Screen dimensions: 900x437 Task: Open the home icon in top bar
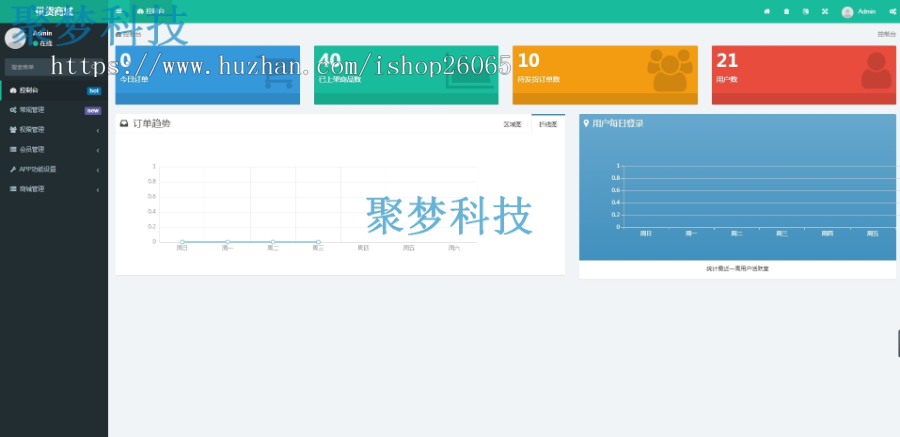(x=767, y=11)
